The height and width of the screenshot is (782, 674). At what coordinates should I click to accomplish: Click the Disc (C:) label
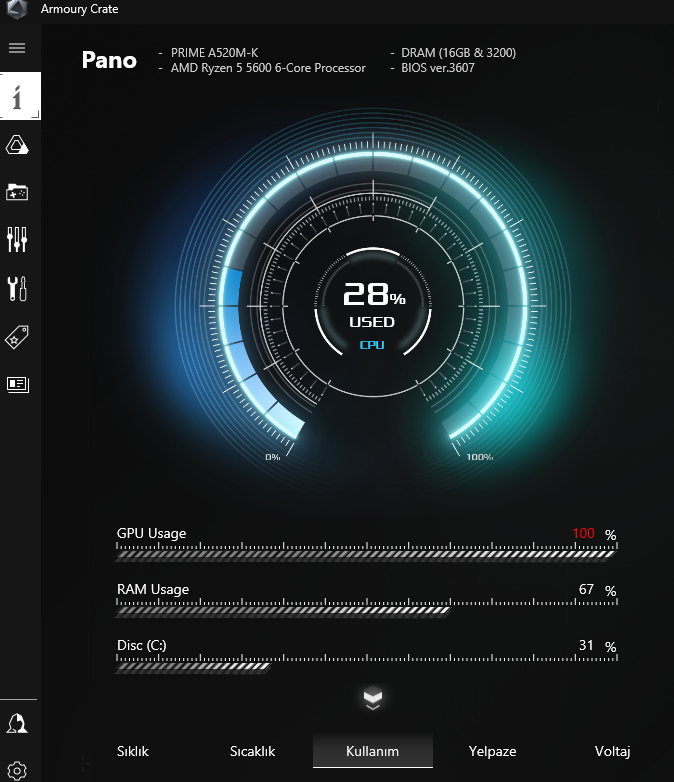point(142,645)
